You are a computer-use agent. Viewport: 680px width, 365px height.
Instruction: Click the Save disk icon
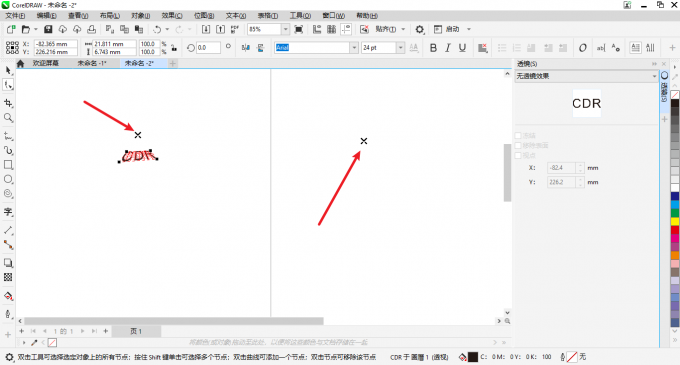[x=48, y=29]
